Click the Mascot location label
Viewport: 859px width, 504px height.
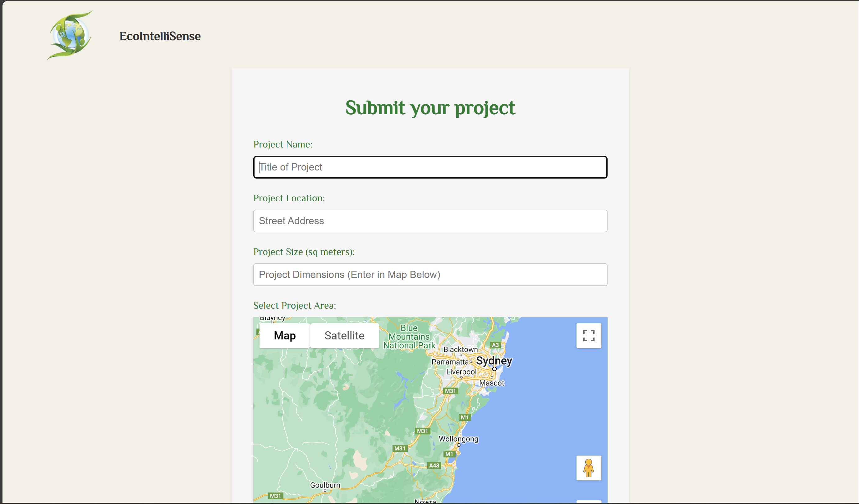(x=491, y=383)
